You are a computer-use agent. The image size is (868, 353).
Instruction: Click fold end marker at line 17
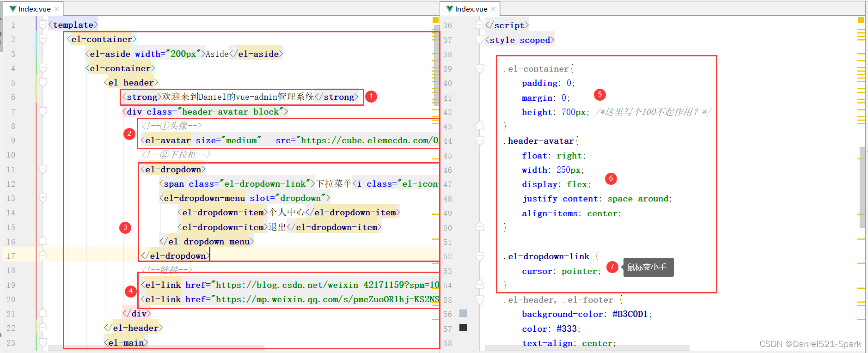coord(43,255)
